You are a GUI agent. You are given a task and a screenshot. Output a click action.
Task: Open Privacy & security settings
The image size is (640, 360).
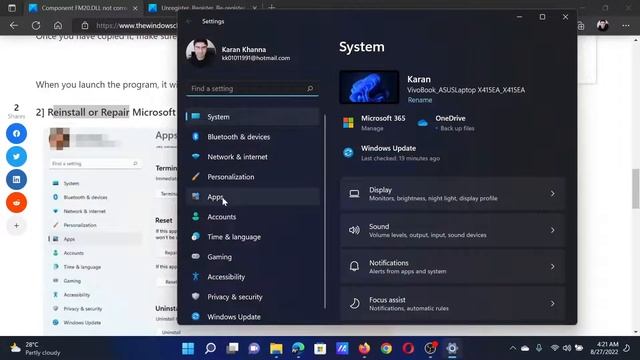pos(252,297)
